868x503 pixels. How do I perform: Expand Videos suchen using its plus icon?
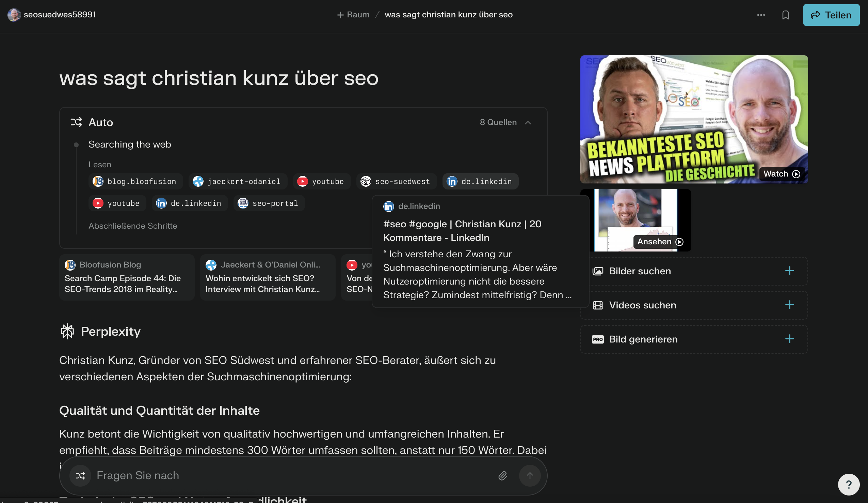[789, 305]
